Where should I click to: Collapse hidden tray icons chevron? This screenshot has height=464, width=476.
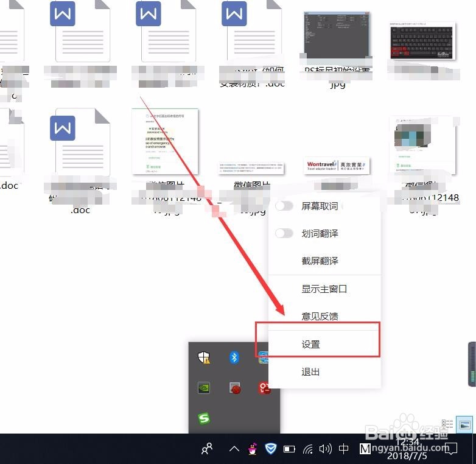(234, 449)
